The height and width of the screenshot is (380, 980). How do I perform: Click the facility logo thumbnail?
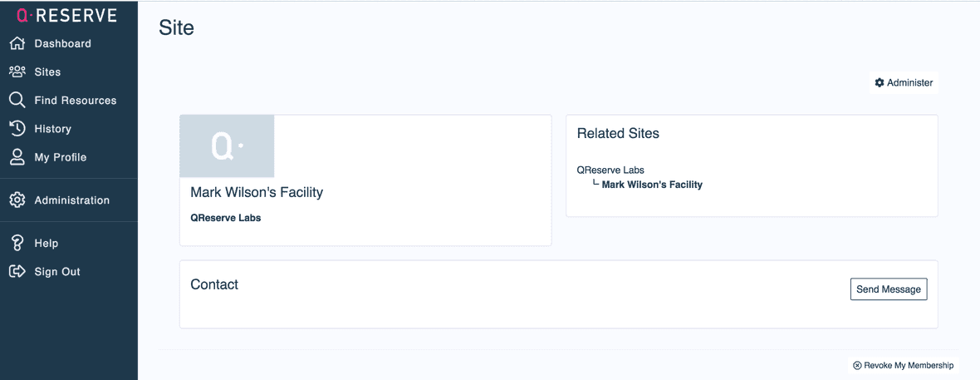click(227, 146)
